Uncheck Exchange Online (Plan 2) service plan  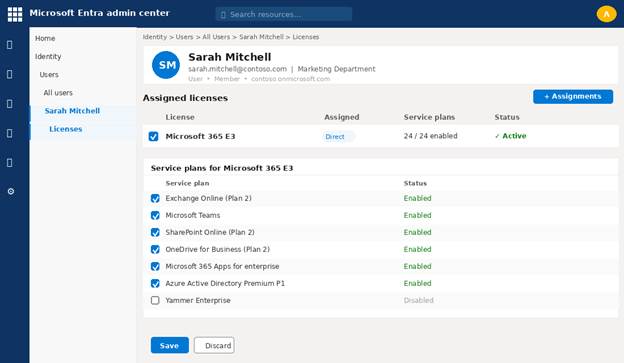tap(155, 198)
